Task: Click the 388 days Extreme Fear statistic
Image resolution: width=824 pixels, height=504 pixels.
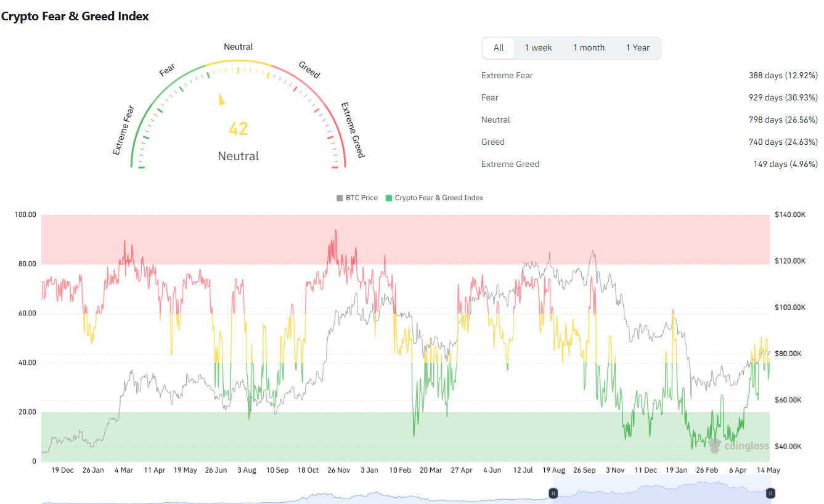Action: 783,75
